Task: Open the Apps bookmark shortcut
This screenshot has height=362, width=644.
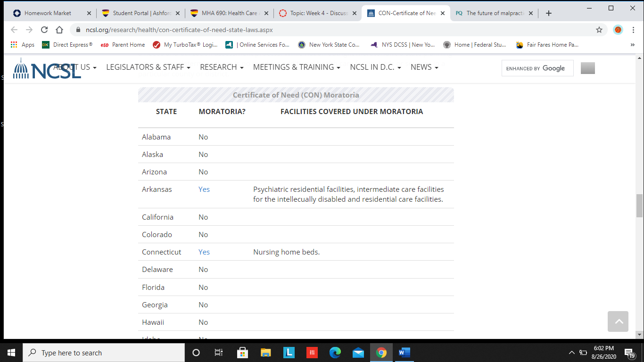Action: (23, 45)
